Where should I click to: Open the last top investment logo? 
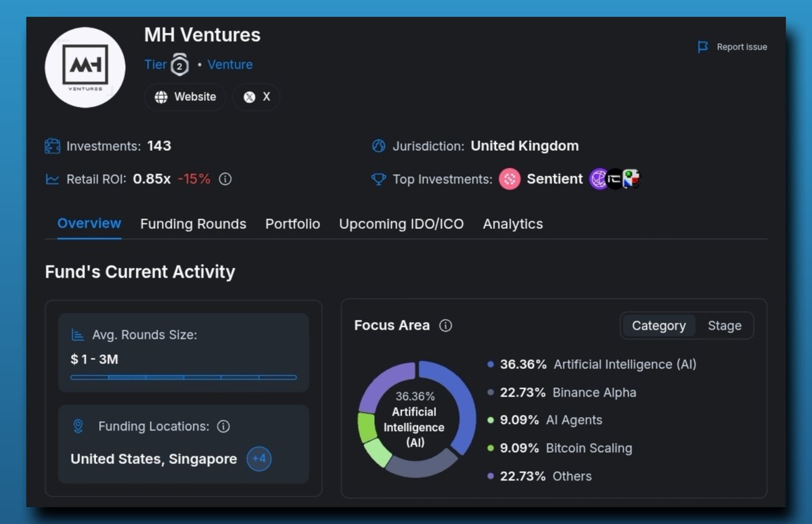point(631,179)
